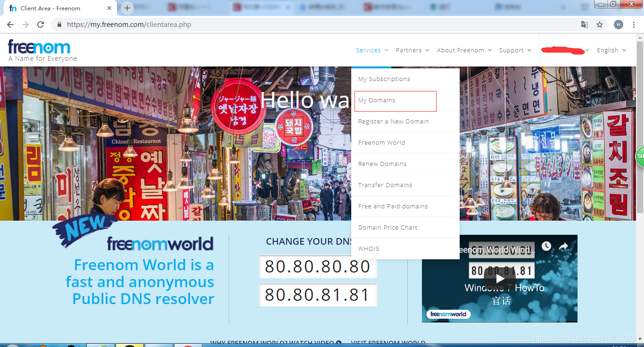Open the Chrome three-dot menu
Screen dimensions: 644x347
tap(634, 25)
